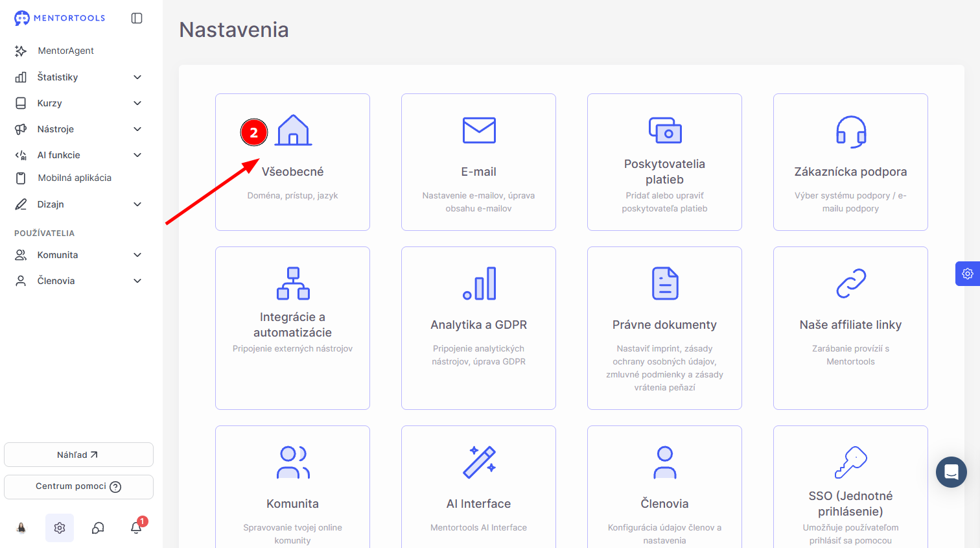Click the blue gear tab on right edge
This screenshot has height=548, width=980.
pyautogui.click(x=968, y=274)
